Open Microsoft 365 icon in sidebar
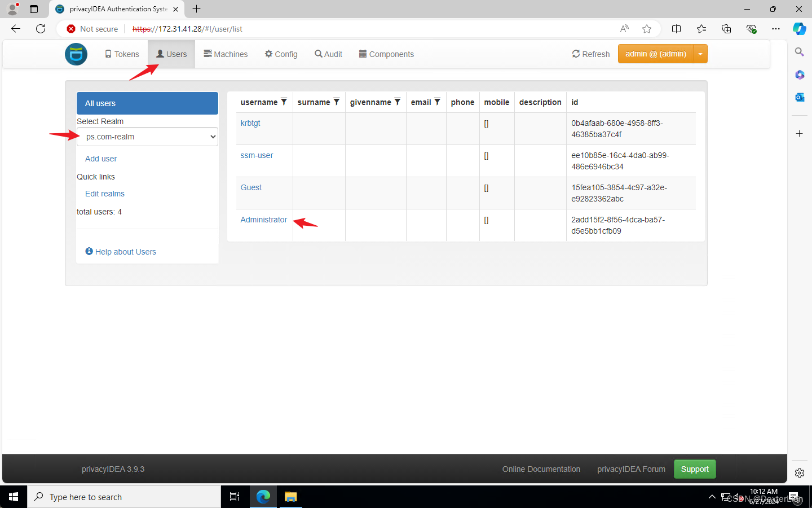The width and height of the screenshot is (812, 508). tap(800, 75)
